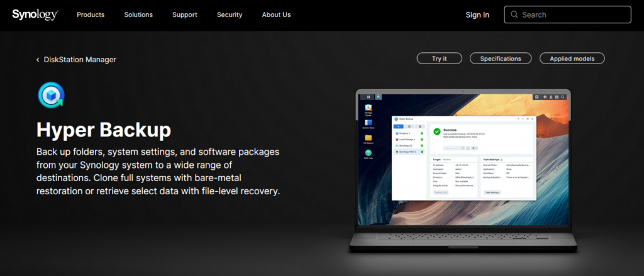
Task: Click DSM Help icon in laptop screenshot
Action: [369, 154]
